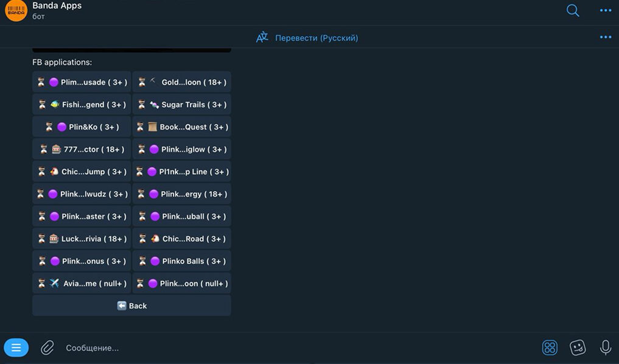Select Plim...usade ( 3+ ) app

[82, 82]
